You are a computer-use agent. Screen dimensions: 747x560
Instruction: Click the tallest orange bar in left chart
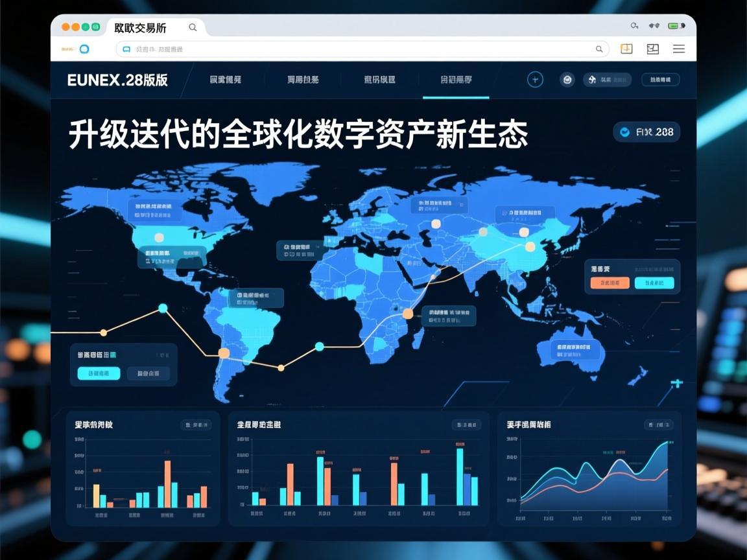pyautogui.click(x=168, y=484)
